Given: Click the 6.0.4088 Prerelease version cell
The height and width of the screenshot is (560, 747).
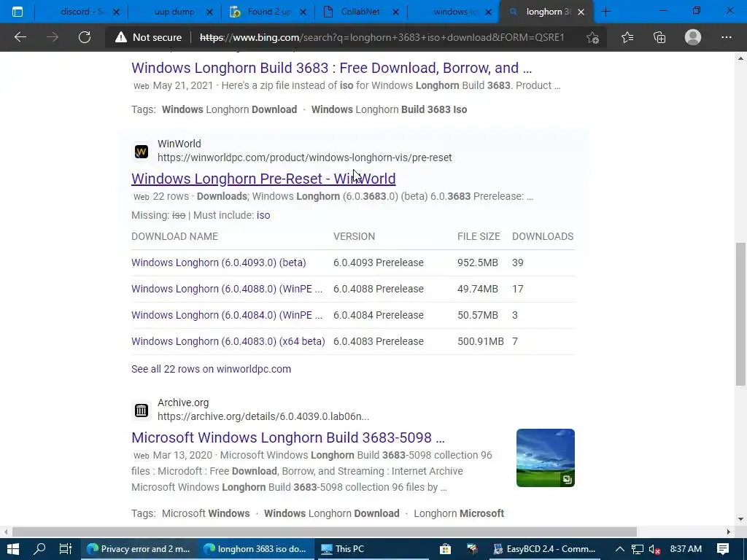Looking at the screenshot, I should pos(379,289).
